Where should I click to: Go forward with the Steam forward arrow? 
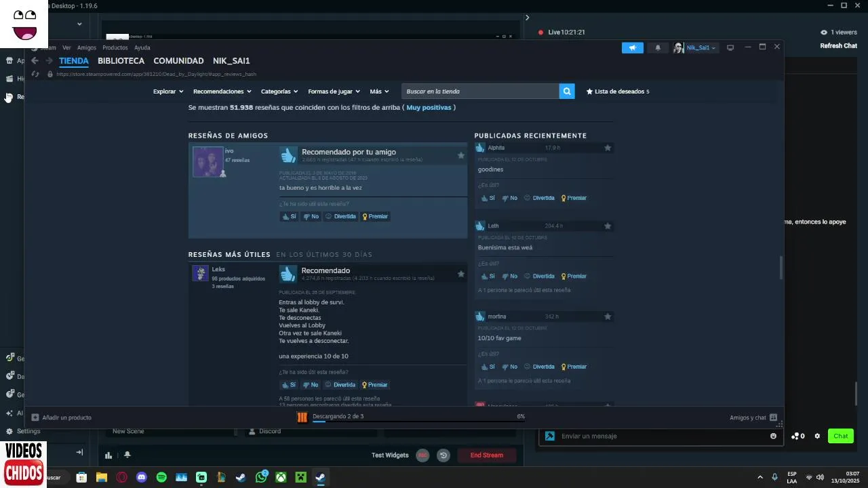tap(49, 60)
